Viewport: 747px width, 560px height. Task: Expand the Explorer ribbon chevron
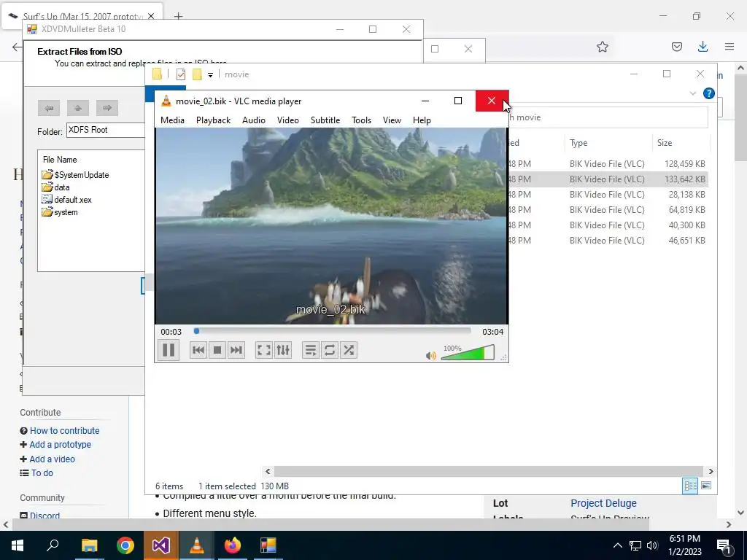pos(693,93)
